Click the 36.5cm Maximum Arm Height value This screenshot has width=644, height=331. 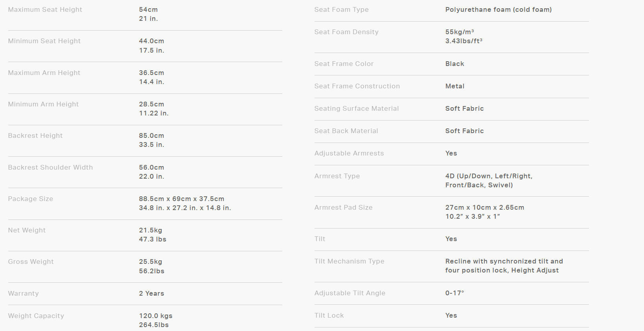coord(151,73)
